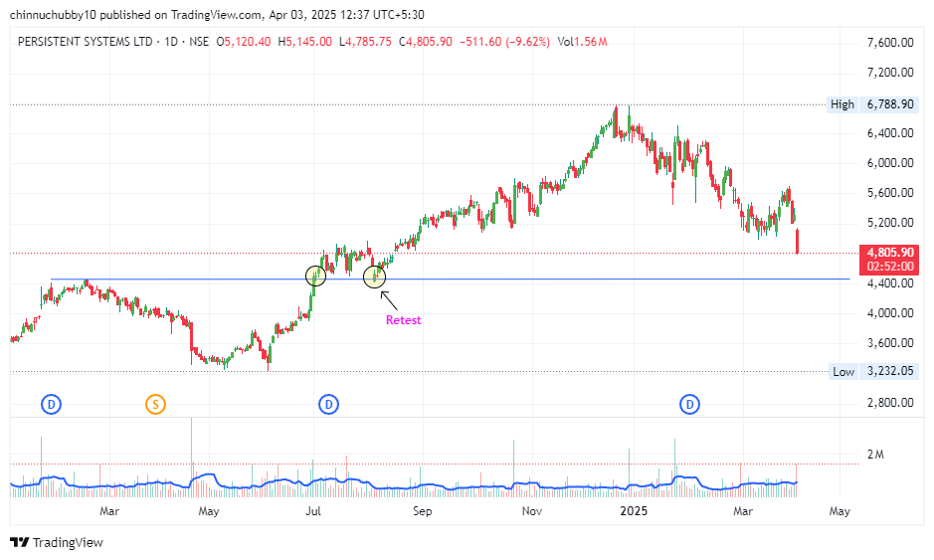
Task: Click the 5,200.00 price axis label
Action: click(x=890, y=222)
